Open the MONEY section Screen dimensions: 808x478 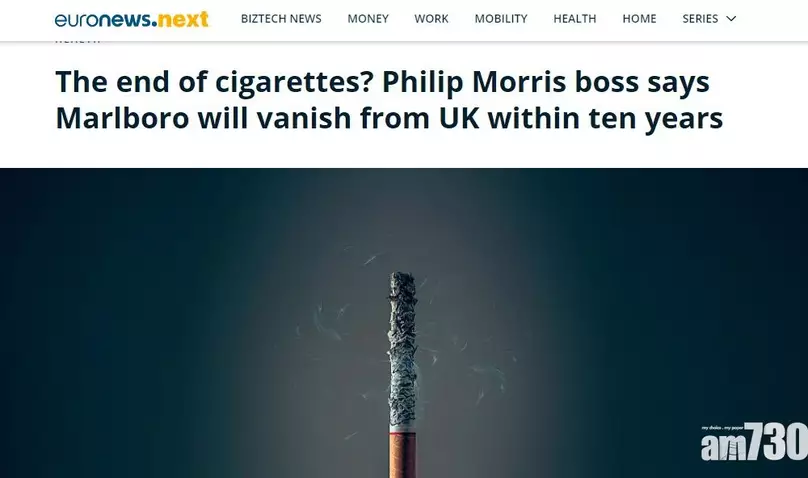pos(368,19)
